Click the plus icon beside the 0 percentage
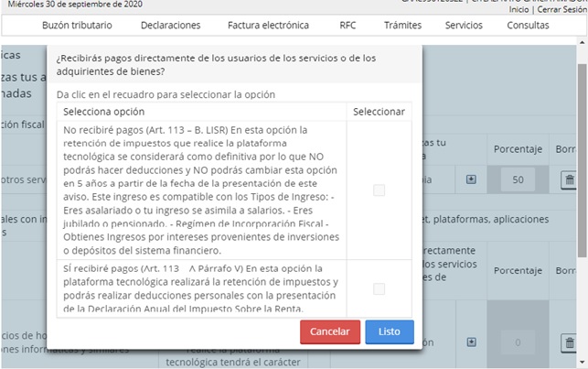This screenshot has width=588, height=369. [471, 342]
